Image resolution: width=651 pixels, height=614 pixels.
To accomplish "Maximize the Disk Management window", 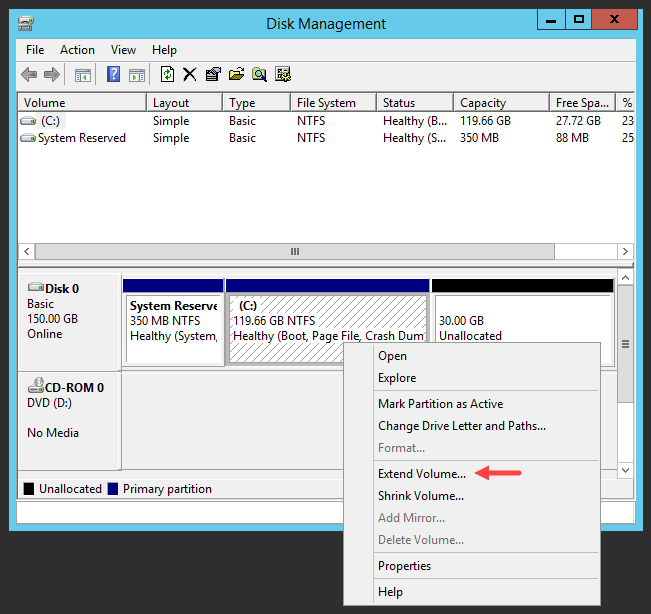I will click(578, 20).
